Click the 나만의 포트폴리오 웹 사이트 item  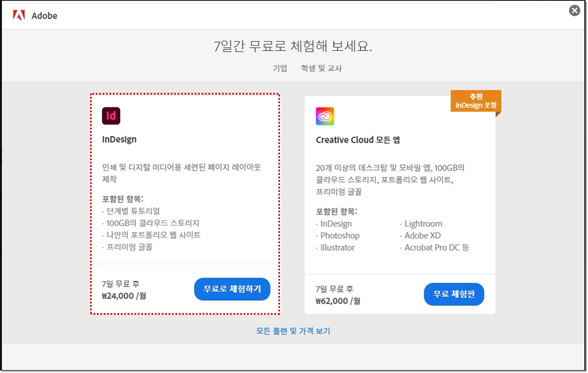154,235
